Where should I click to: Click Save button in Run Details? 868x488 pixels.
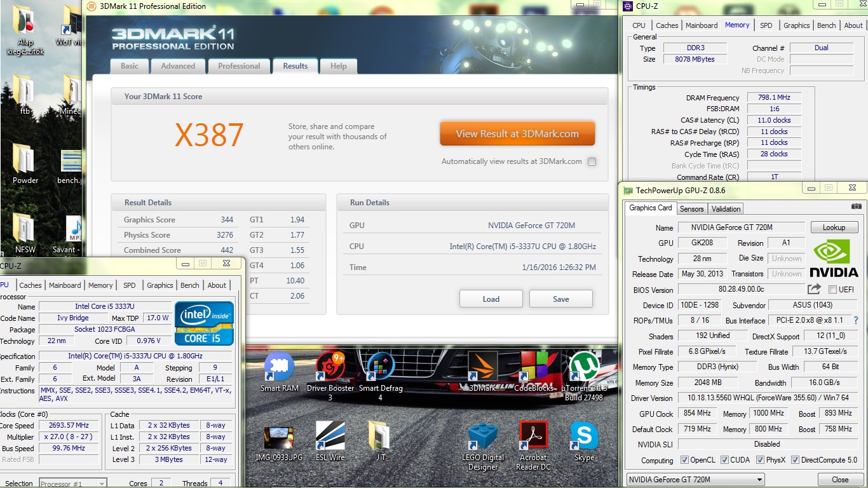[561, 299]
